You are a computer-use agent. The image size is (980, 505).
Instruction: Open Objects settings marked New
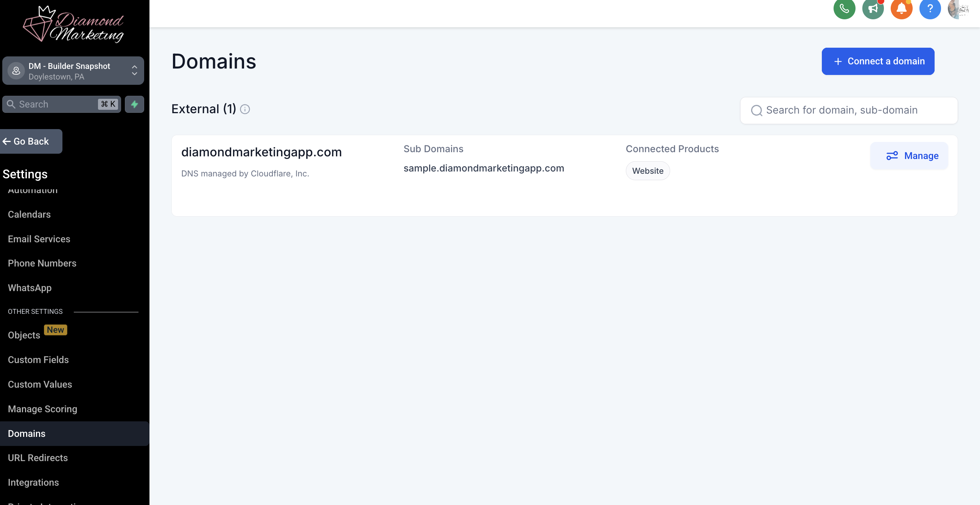[x=24, y=335]
